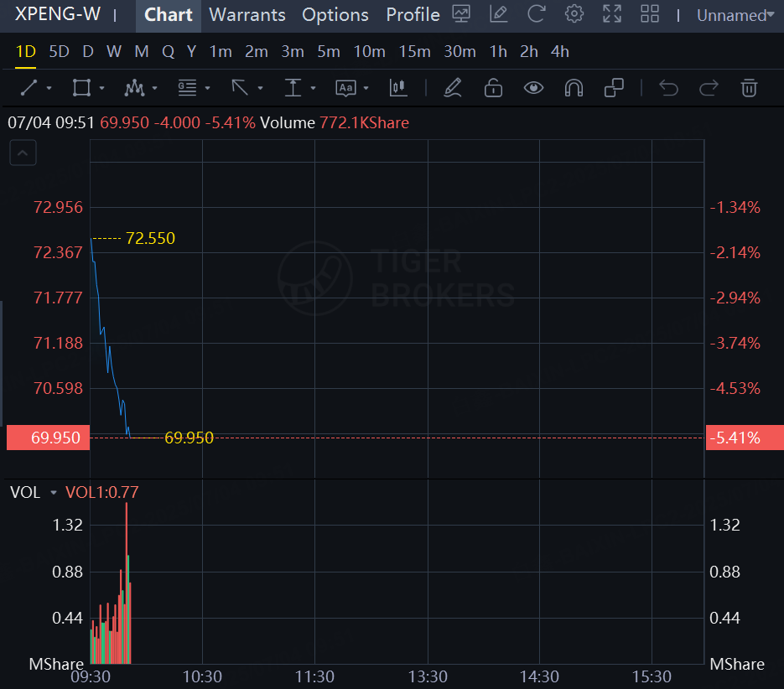
Task: Switch to daily D period
Action: click(x=88, y=51)
